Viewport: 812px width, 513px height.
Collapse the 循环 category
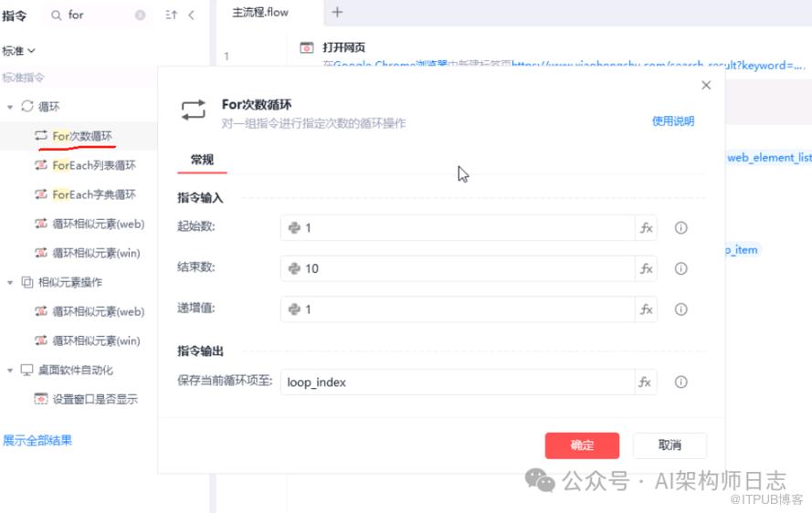coord(10,107)
